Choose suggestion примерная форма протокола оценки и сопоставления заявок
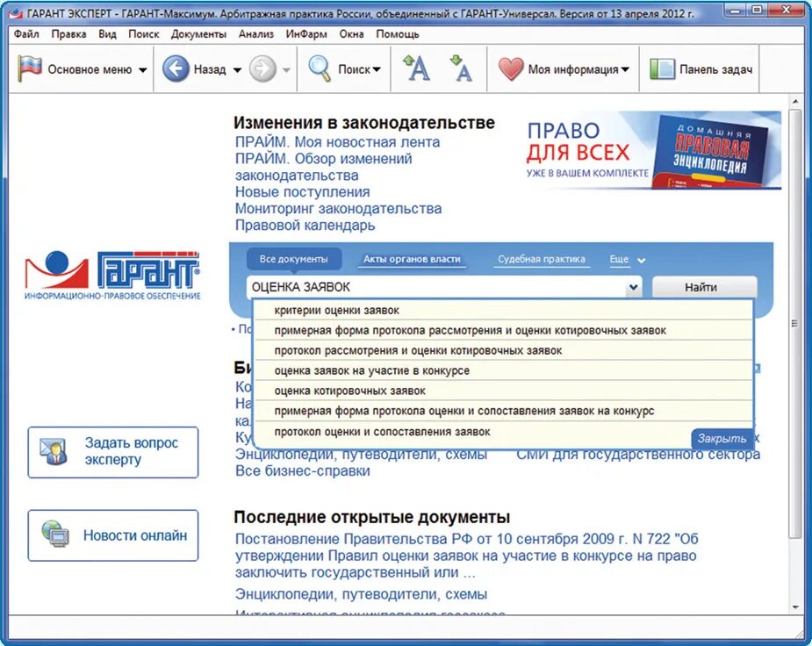 503,412
